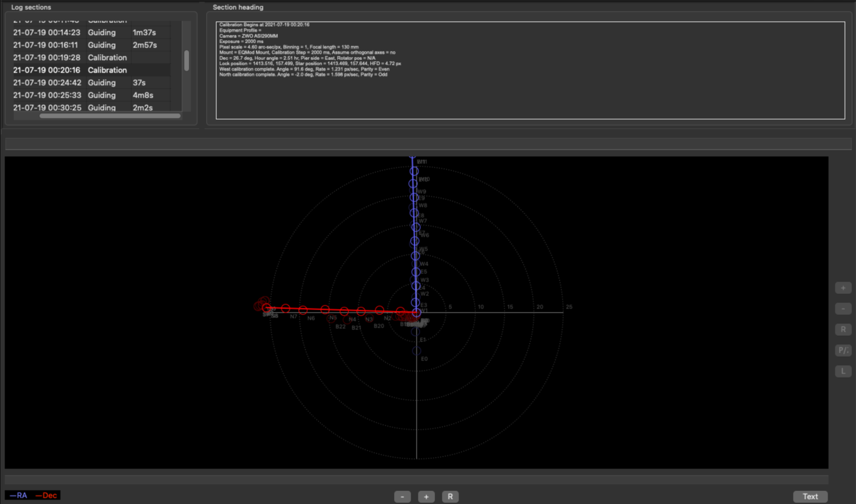Image resolution: width=856 pixels, height=504 pixels.
Task: Open the Text view button
Action: pyautogui.click(x=810, y=497)
